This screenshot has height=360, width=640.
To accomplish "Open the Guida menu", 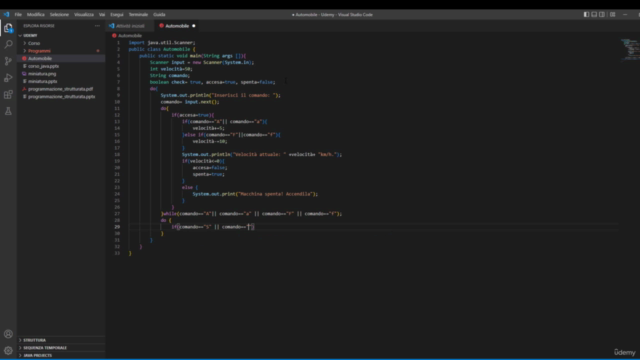I will tap(159, 14).
